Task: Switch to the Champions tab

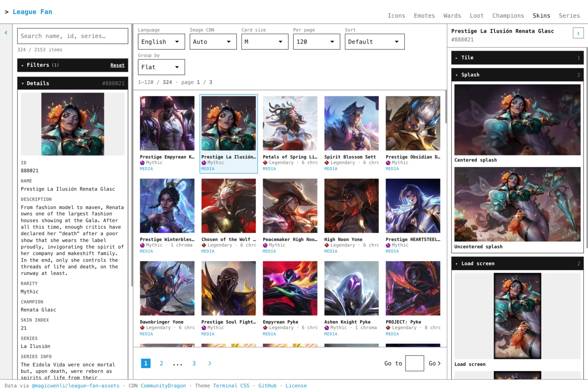Action: 508,16
